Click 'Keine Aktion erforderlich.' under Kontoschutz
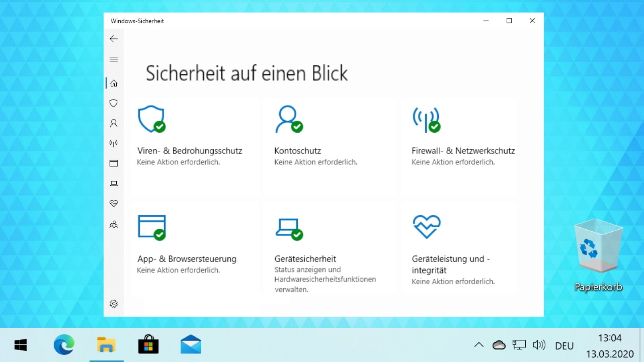This screenshot has width=644, height=362. click(x=316, y=162)
